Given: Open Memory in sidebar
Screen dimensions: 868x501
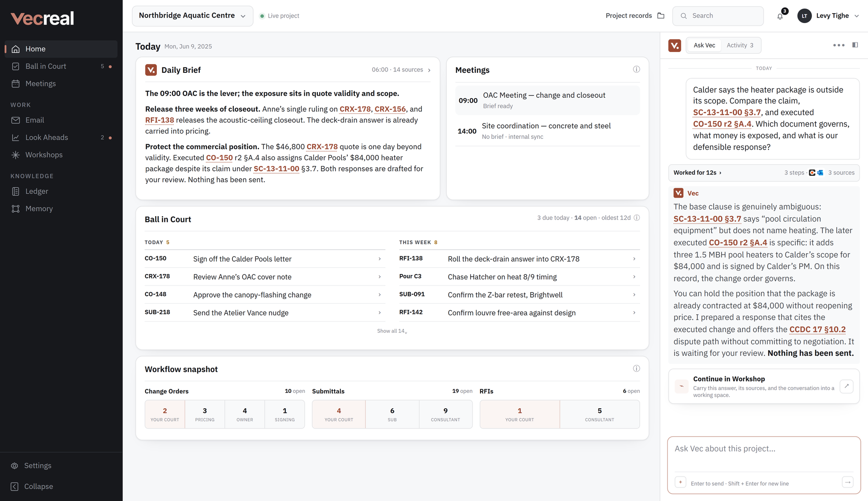Looking at the screenshot, I should pyautogui.click(x=61, y=208).
